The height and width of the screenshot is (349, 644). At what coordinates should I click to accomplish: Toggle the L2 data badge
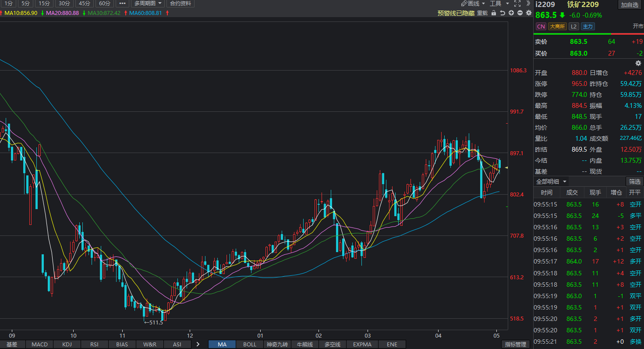point(573,26)
